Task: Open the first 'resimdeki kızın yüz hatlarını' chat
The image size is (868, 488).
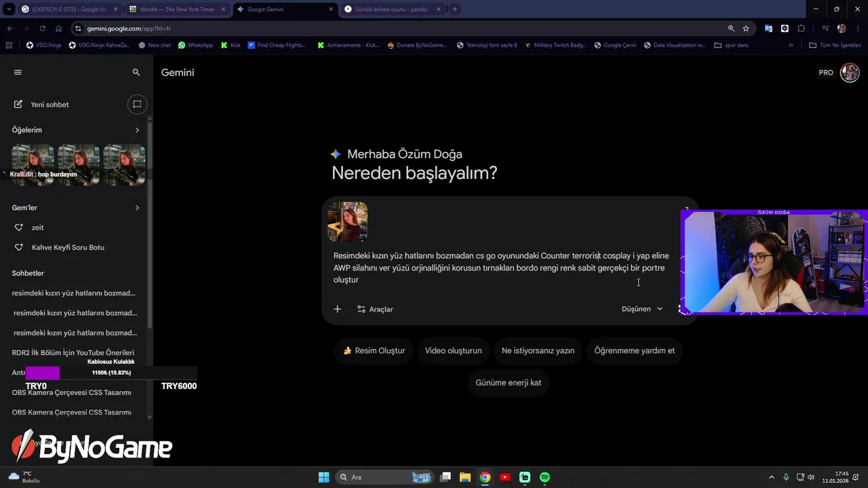Action: click(75, 293)
